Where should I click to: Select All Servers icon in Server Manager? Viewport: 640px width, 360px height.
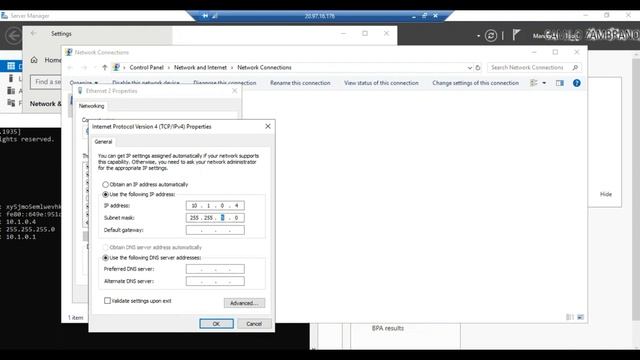(11, 91)
